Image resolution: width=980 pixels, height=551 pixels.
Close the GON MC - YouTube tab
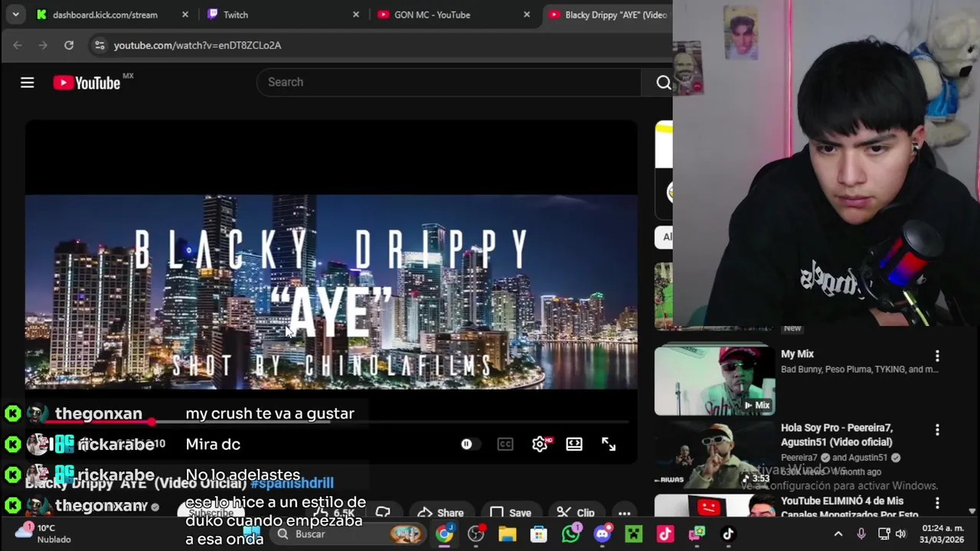[527, 15]
